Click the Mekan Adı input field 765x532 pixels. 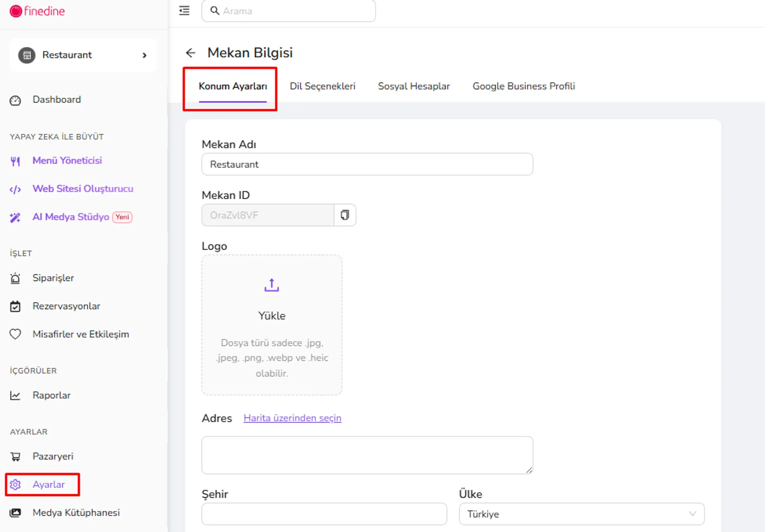(367, 164)
